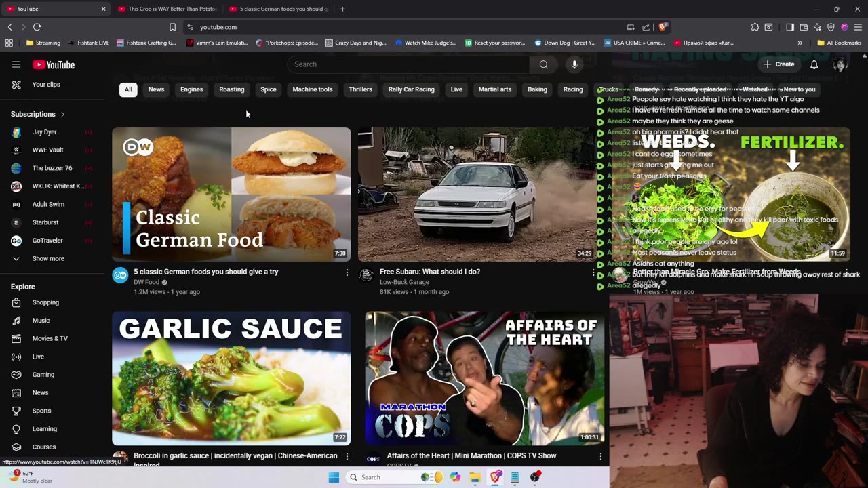Open the account avatar menu
Image resolution: width=868 pixels, height=488 pixels.
840,64
